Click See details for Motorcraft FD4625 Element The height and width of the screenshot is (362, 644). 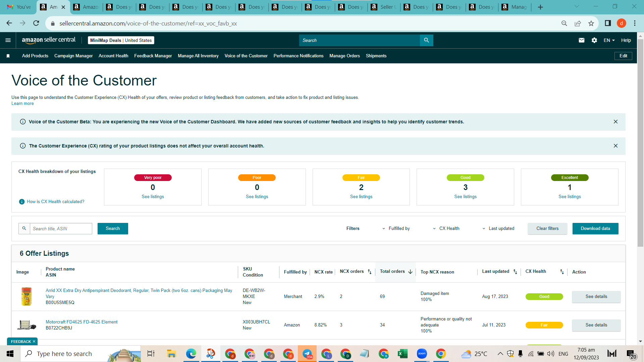tap(596, 325)
